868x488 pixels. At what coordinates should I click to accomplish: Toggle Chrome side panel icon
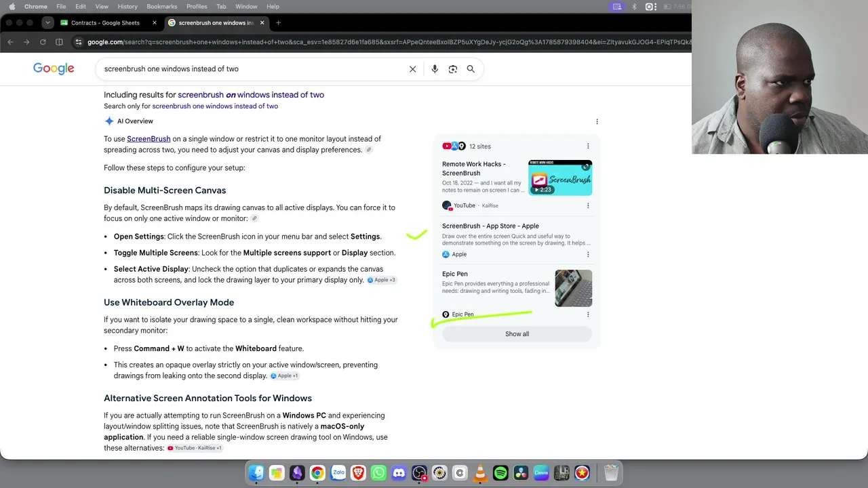(59, 42)
